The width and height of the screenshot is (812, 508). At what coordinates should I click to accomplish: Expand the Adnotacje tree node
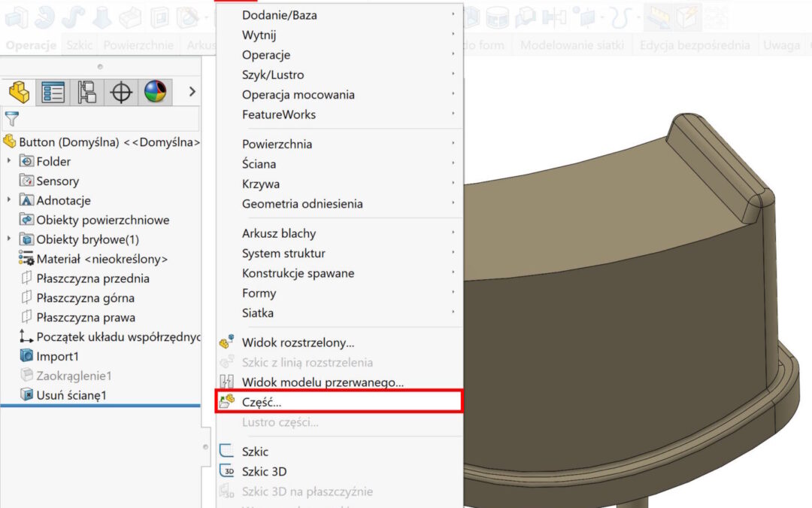[9, 200]
